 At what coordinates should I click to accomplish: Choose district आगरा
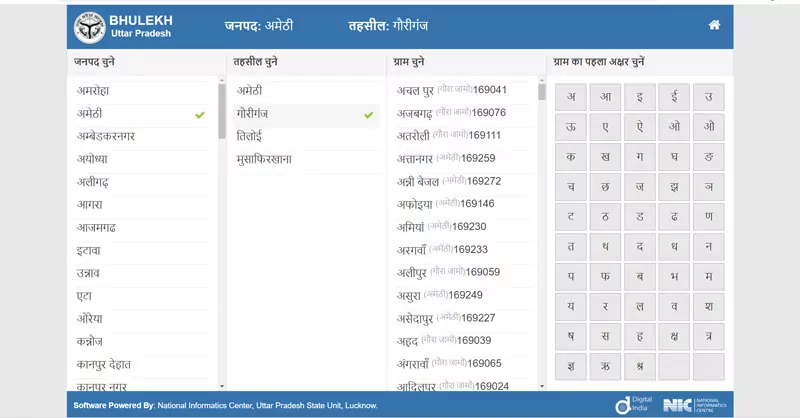(142, 205)
